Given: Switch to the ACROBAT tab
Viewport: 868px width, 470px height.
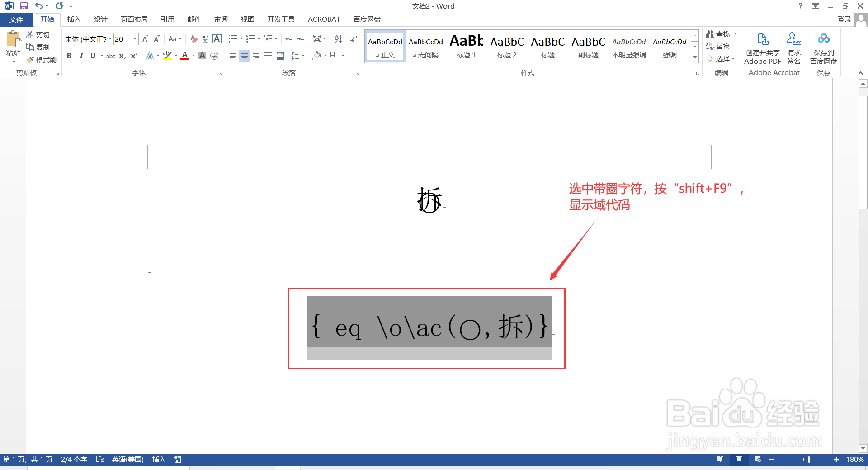Looking at the screenshot, I should point(324,19).
